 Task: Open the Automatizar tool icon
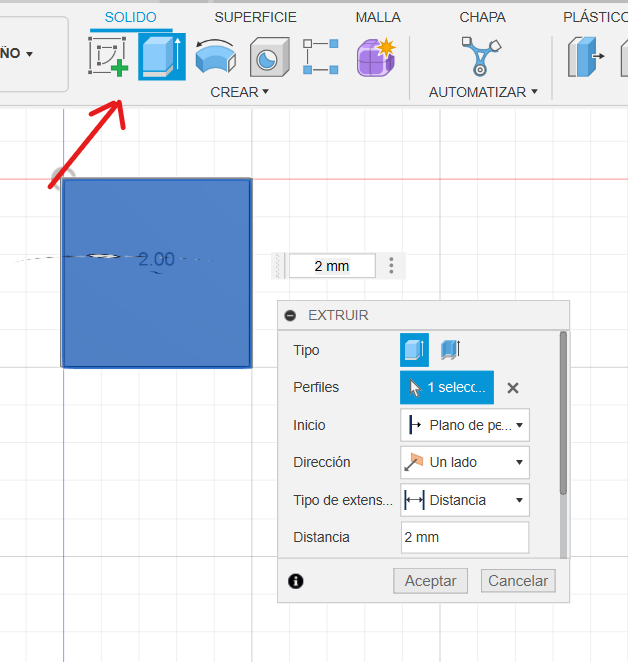tap(481, 57)
